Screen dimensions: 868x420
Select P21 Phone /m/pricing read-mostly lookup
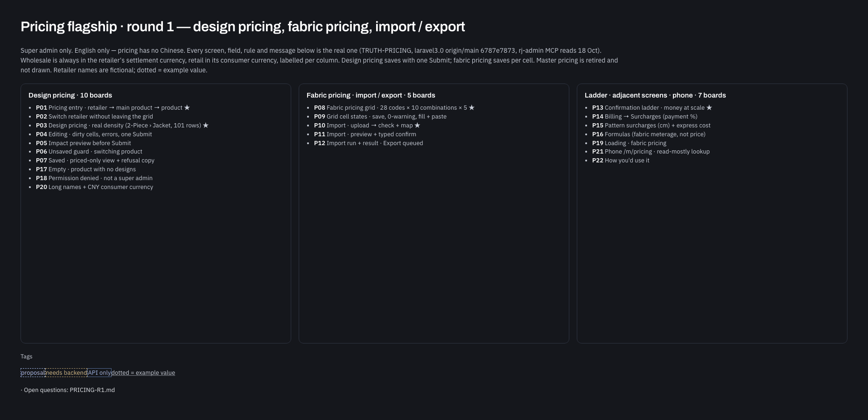tap(651, 152)
